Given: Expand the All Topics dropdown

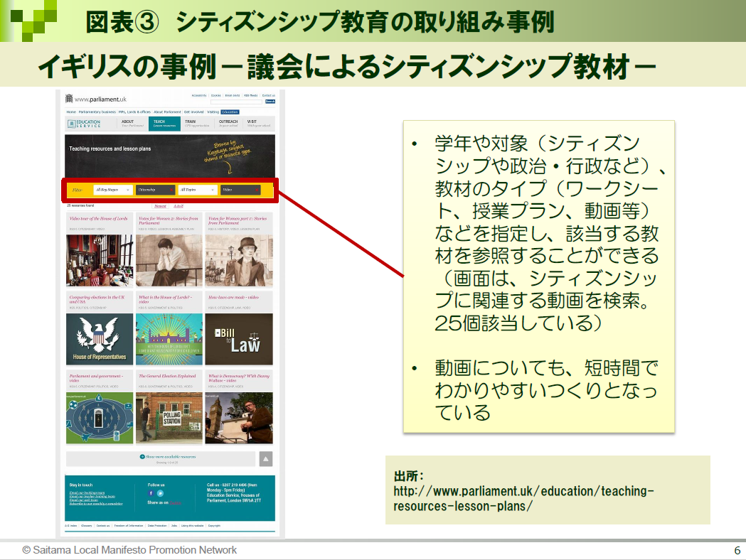Looking at the screenshot, I should point(198,190).
